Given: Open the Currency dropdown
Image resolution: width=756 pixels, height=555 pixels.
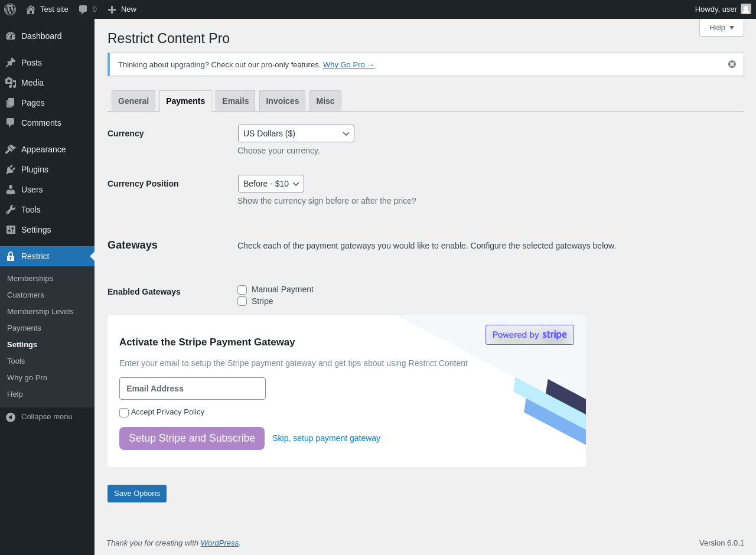Looking at the screenshot, I should (296, 133).
